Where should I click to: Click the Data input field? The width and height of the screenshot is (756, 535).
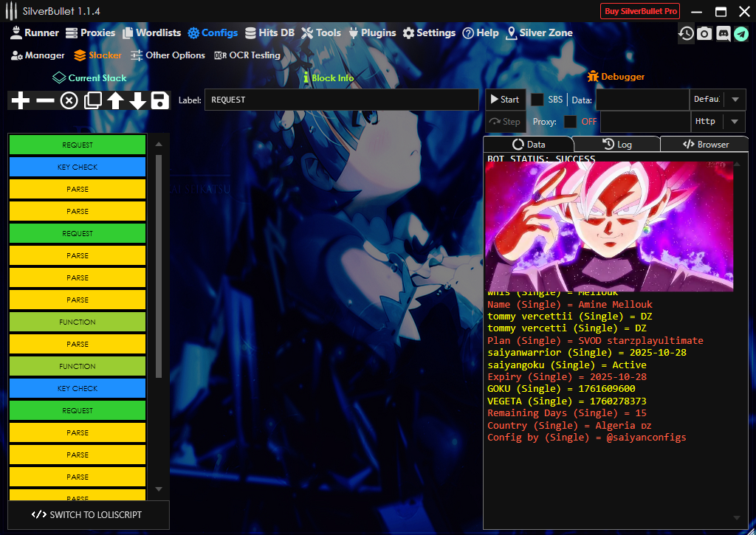[x=643, y=100]
